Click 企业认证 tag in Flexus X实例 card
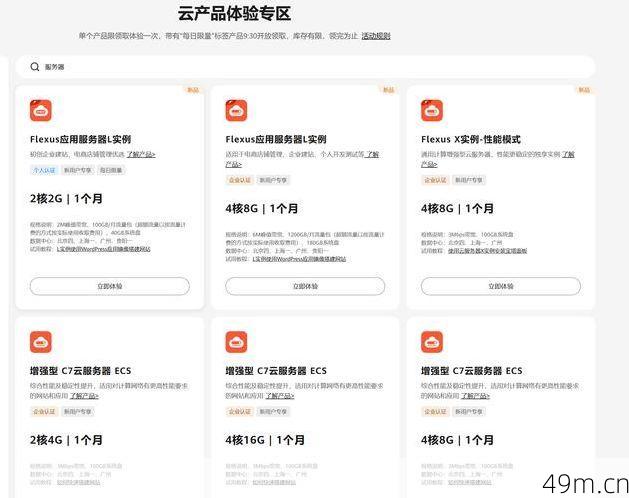 coord(435,180)
